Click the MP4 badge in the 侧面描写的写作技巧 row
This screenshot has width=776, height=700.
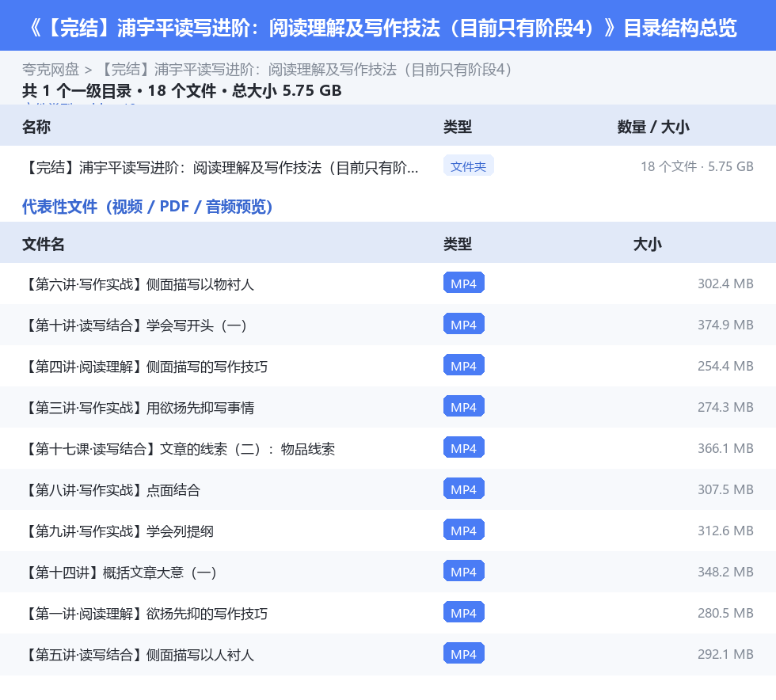pyautogui.click(x=464, y=365)
